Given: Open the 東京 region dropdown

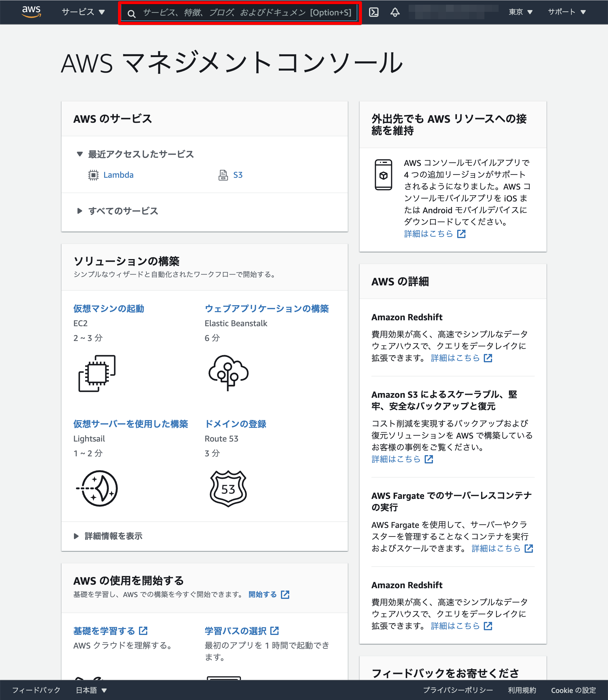Looking at the screenshot, I should click(520, 12).
